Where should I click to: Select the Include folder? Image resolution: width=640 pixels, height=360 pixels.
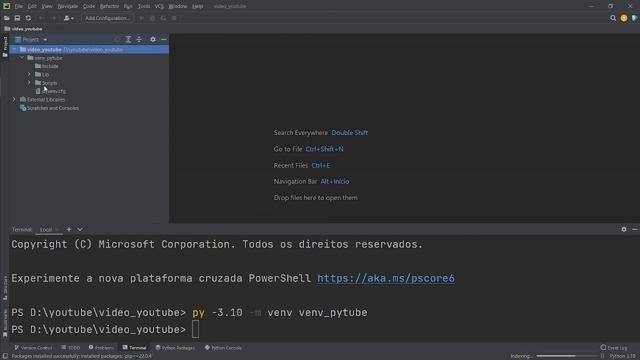[47, 66]
